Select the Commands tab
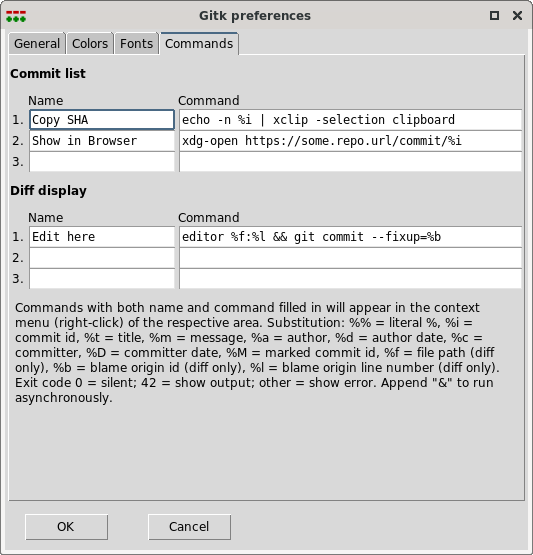 point(199,44)
